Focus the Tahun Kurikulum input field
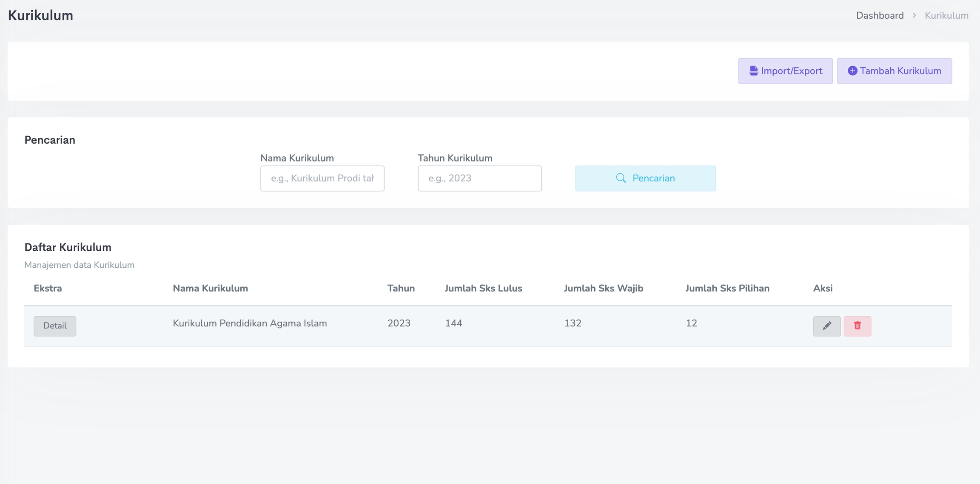Image resolution: width=980 pixels, height=484 pixels. pyautogui.click(x=479, y=178)
